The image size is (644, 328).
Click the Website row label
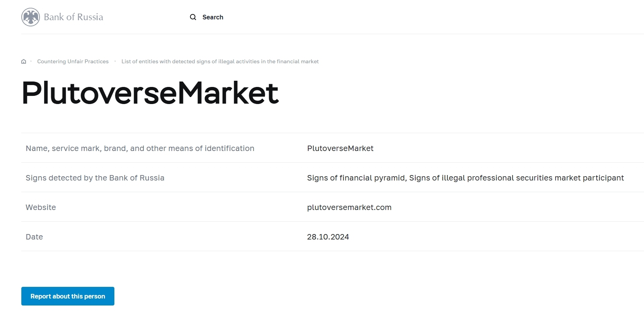(x=41, y=207)
